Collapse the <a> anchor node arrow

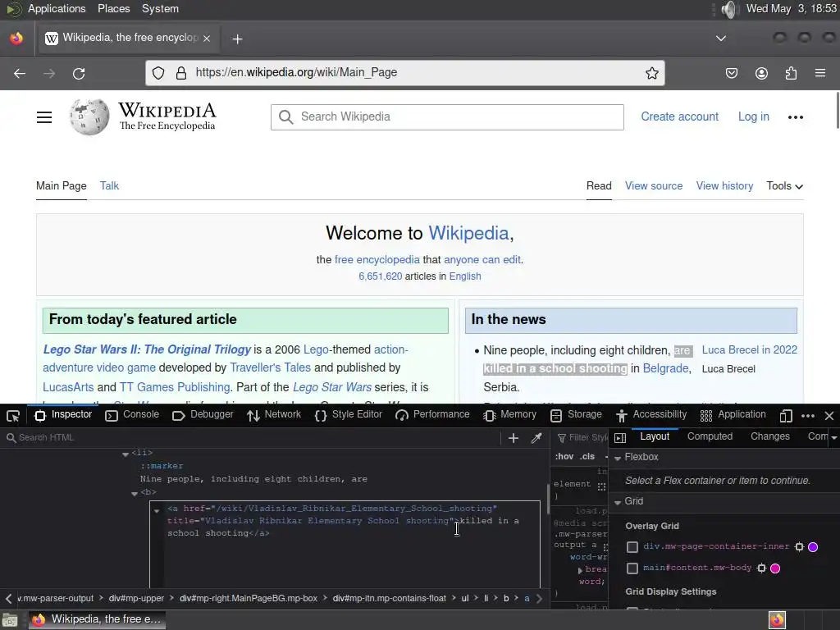[x=157, y=510]
